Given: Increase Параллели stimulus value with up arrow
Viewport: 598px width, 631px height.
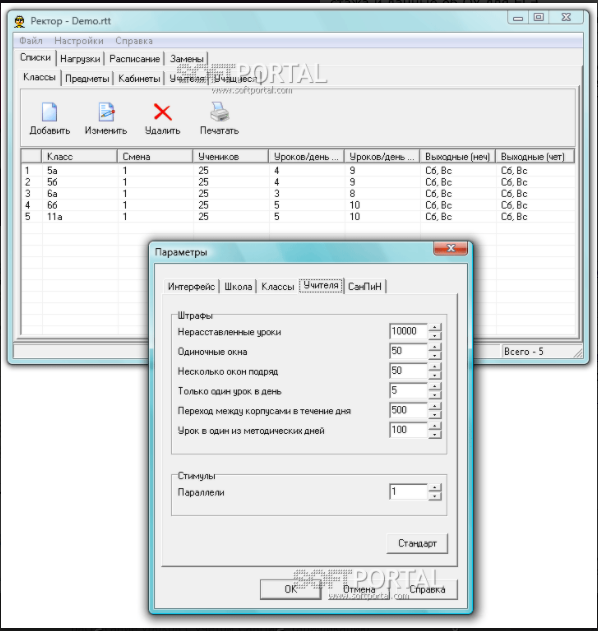Looking at the screenshot, I should [435, 488].
